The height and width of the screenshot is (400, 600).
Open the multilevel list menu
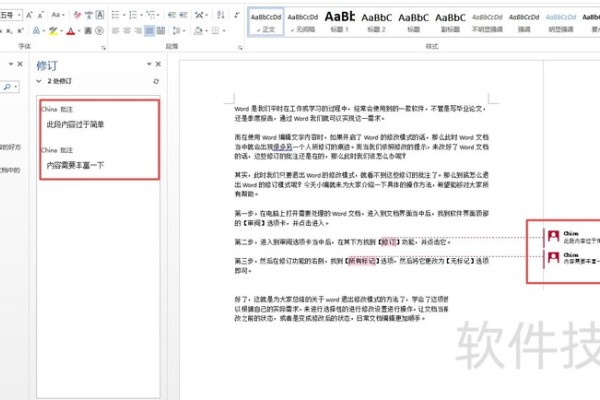click(153, 15)
